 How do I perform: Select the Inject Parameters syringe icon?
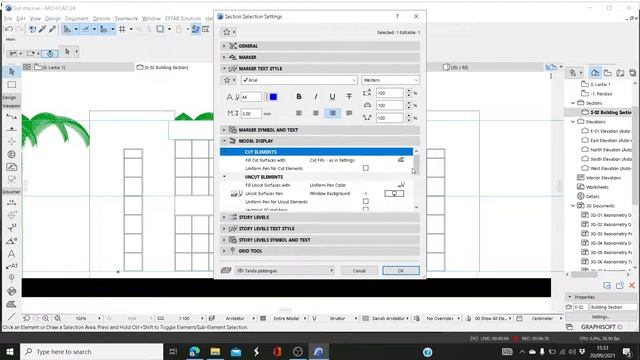pyautogui.click(x=52, y=29)
